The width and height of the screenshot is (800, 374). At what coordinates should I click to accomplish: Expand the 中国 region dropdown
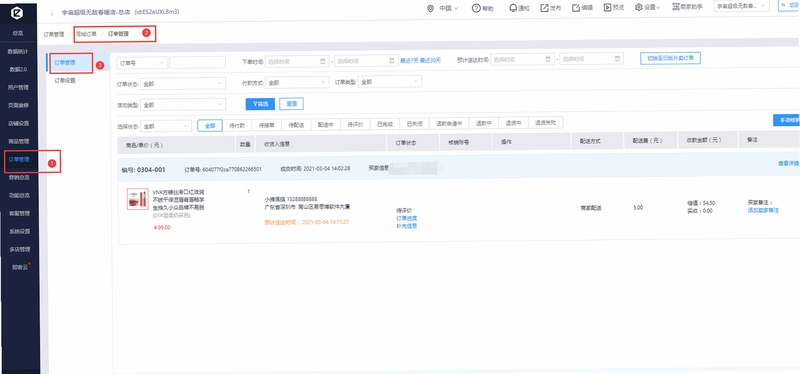(x=449, y=9)
